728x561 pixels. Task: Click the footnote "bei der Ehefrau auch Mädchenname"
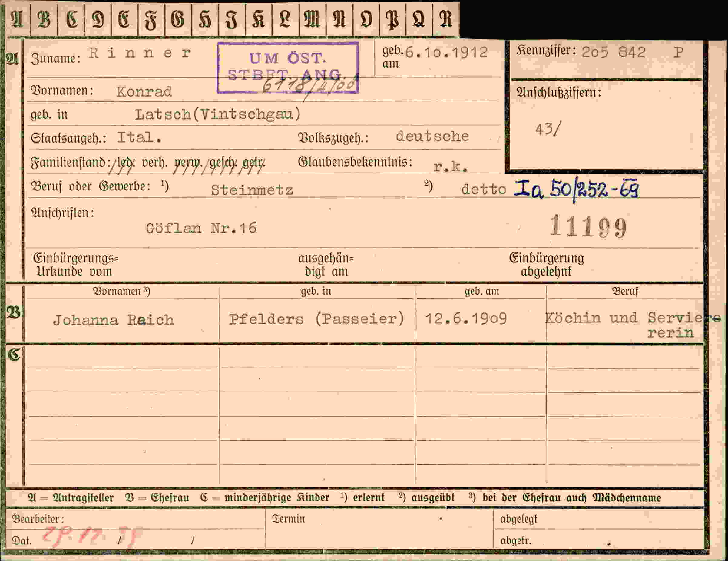pyautogui.click(x=572, y=498)
